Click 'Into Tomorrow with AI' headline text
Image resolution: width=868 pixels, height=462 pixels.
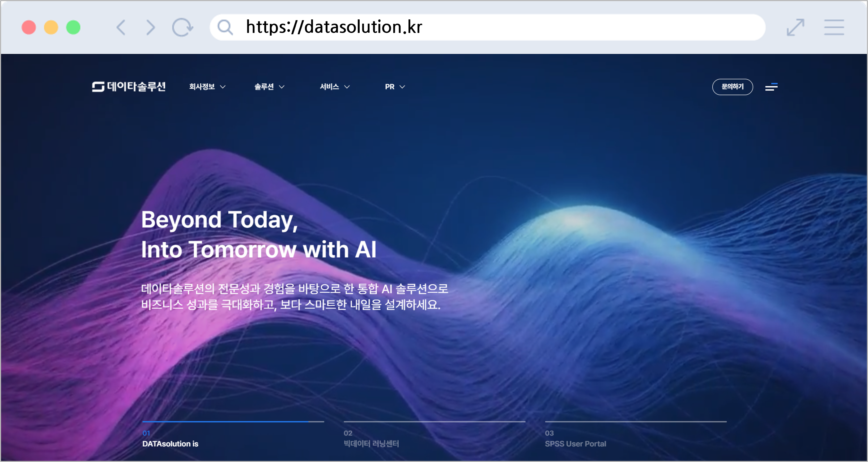(x=258, y=250)
